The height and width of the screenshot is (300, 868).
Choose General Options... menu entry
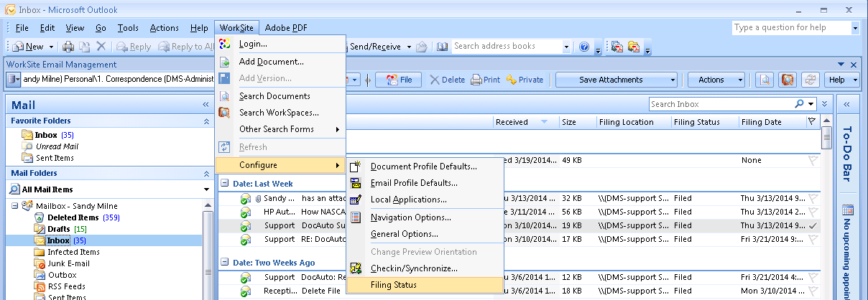(x=424, y=234)
